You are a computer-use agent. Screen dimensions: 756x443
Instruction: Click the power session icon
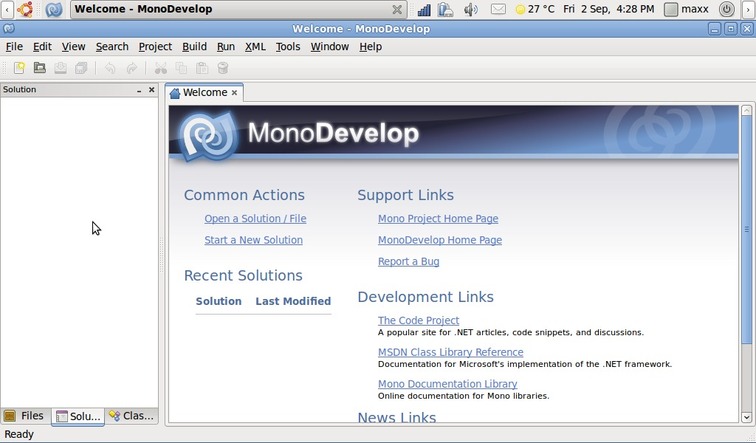726,9
